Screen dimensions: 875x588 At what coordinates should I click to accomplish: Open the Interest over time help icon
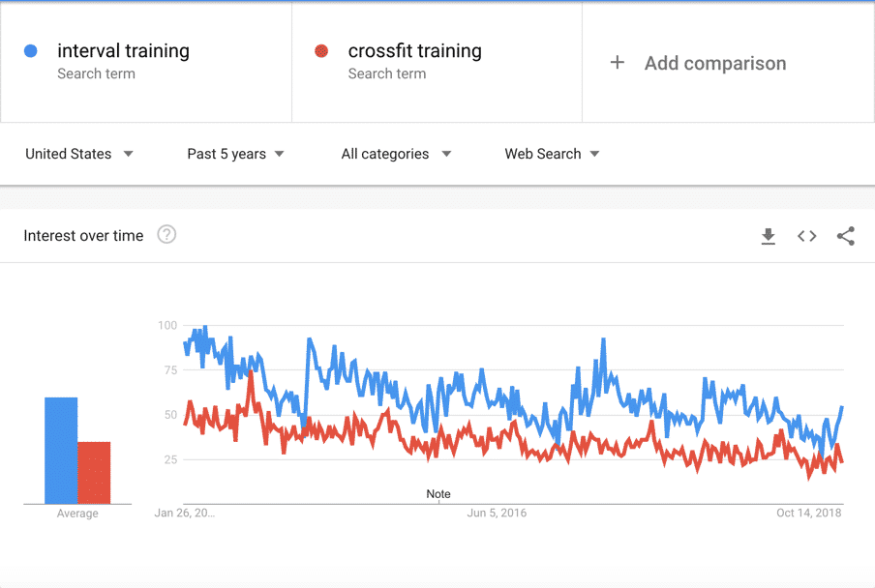click(x=166, y=235)
